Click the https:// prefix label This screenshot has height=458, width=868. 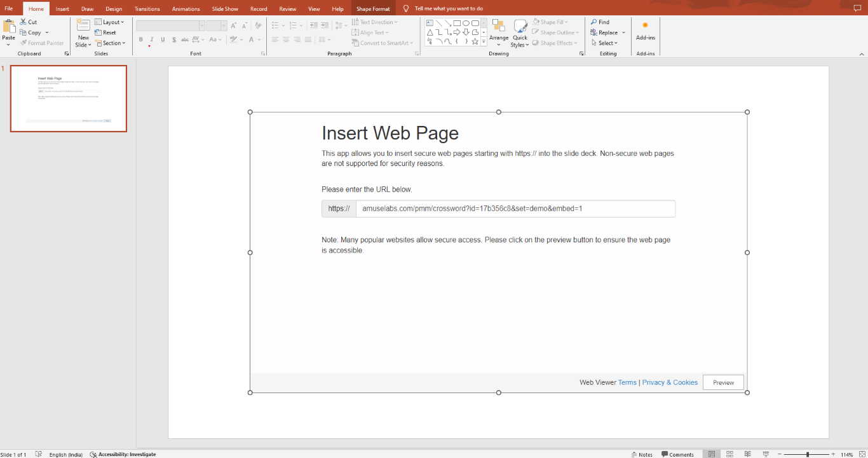[339, 209]
